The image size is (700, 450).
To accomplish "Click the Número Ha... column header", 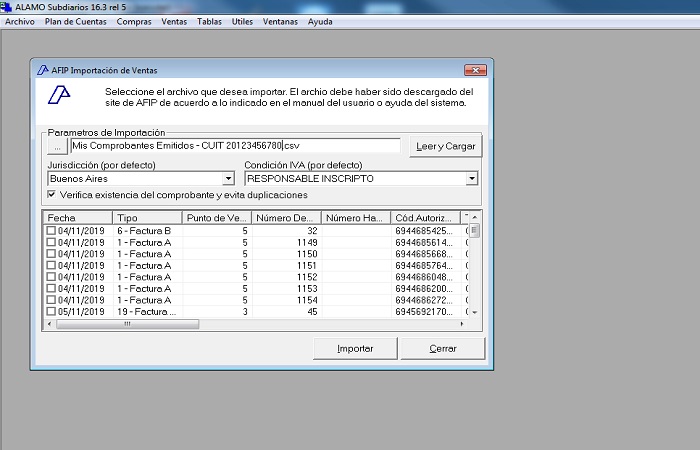I will tap(356, 218).
